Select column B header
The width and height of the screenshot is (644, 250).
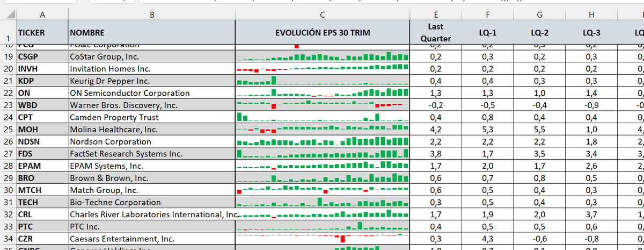pos(152,15)
